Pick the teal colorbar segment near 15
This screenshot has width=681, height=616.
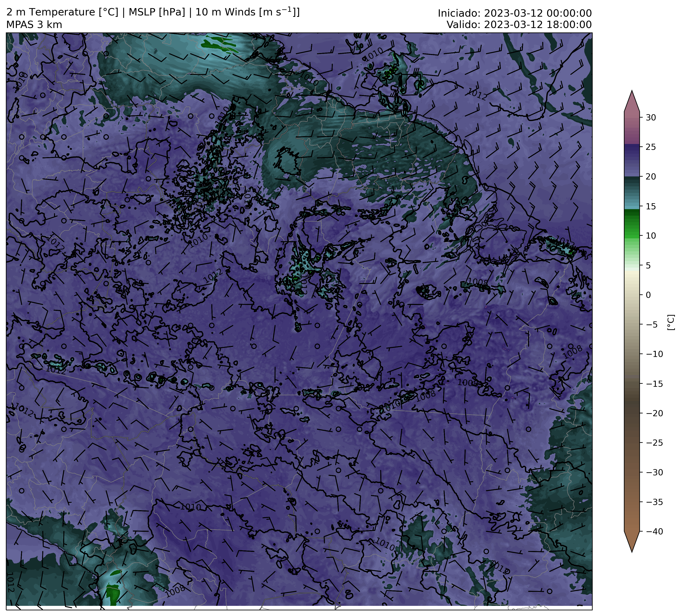[632, 204]
